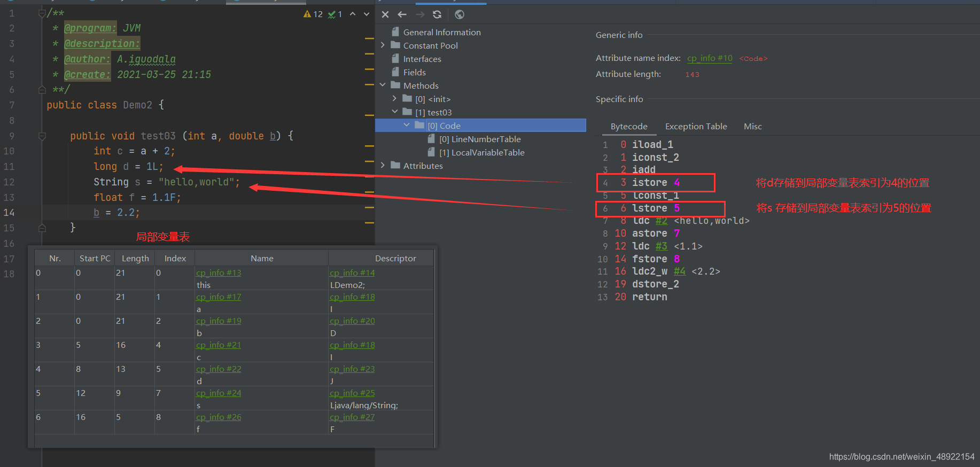The width and height of the screenshot is (980, 467).
Task: Follow the #3 constant link in ldc instruction
Action: click(662, 246)
